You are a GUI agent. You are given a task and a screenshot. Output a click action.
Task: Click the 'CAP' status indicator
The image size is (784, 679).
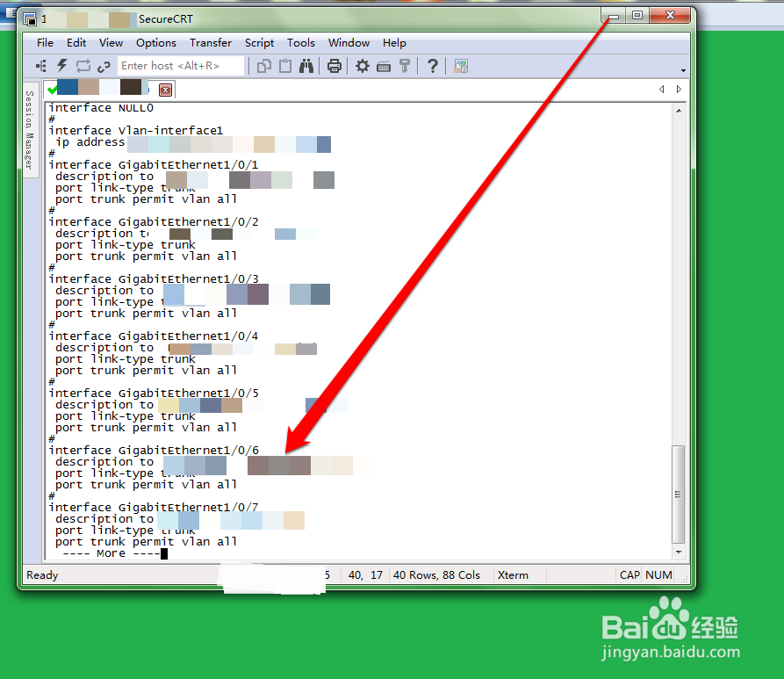(629, 575)
